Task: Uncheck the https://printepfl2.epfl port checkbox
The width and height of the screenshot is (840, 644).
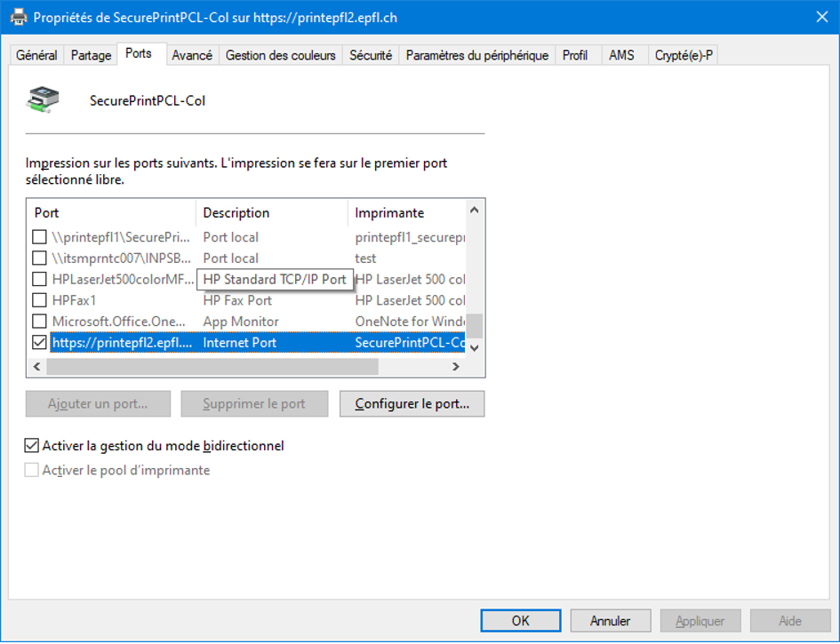Action: (x=39, y=342)
